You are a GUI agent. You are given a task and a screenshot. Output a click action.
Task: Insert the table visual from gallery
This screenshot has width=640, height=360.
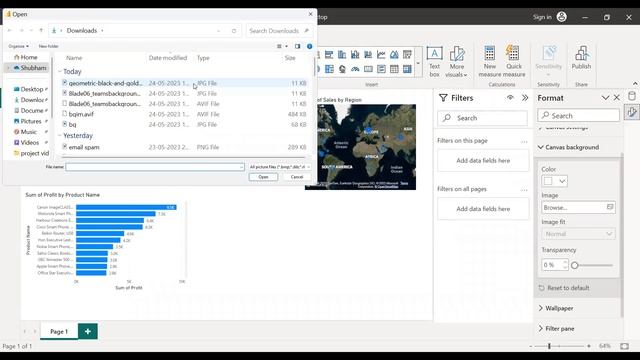point(394,69)
